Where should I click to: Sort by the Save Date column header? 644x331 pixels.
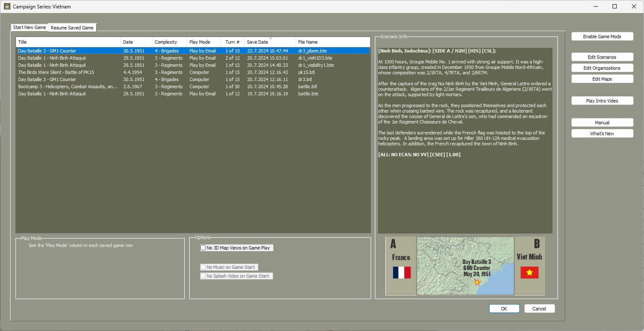(270, 42)
